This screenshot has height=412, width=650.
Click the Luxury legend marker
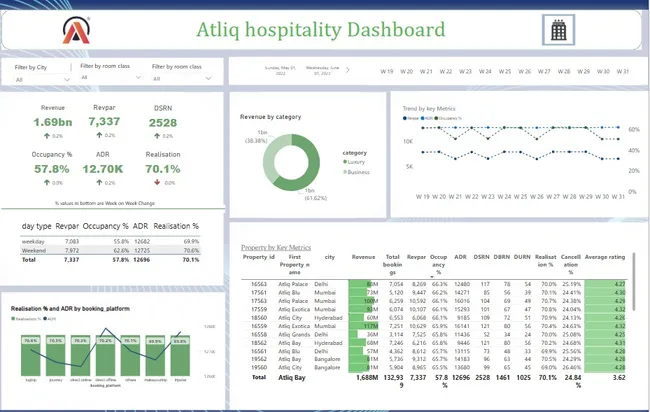[x=345, y=162]
